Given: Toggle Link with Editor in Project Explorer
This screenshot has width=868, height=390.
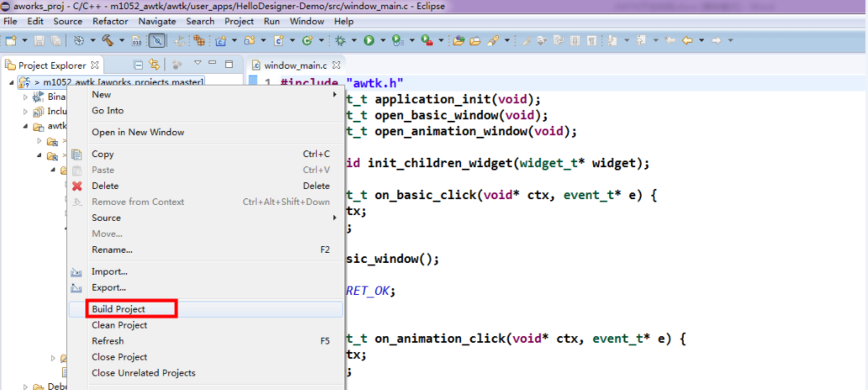Looking at the screenshot, I should pos(154,65).
